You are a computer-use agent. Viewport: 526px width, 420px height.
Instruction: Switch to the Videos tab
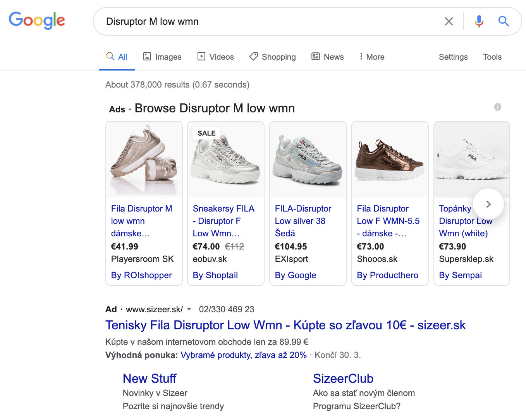[x=216, y=57]
